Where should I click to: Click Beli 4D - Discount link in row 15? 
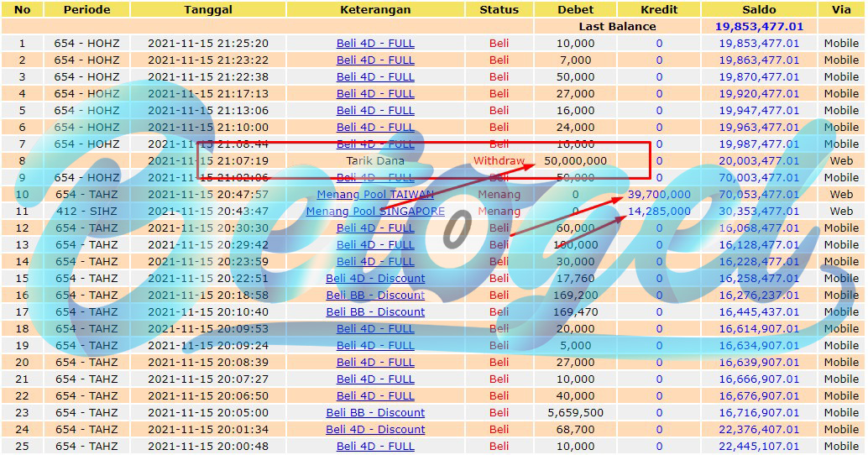pyautogui.click(x=375, y=279)
